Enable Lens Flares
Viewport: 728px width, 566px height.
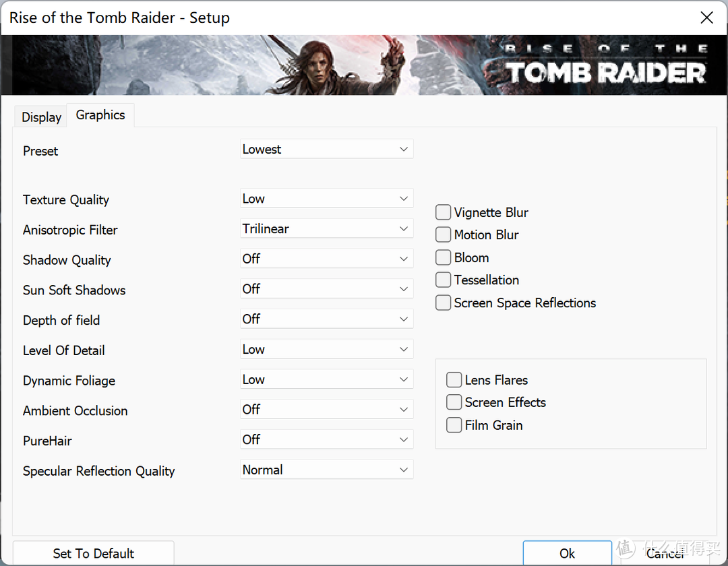pos(454,380)
